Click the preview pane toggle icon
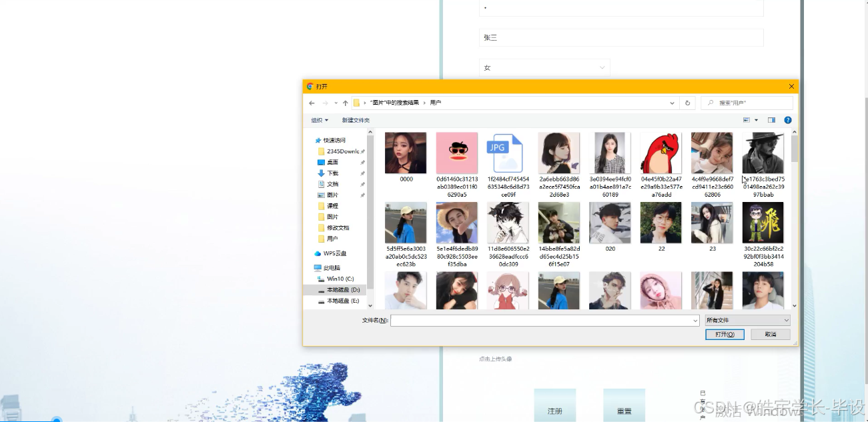The image size is (868, 422). tap(771, 120)
